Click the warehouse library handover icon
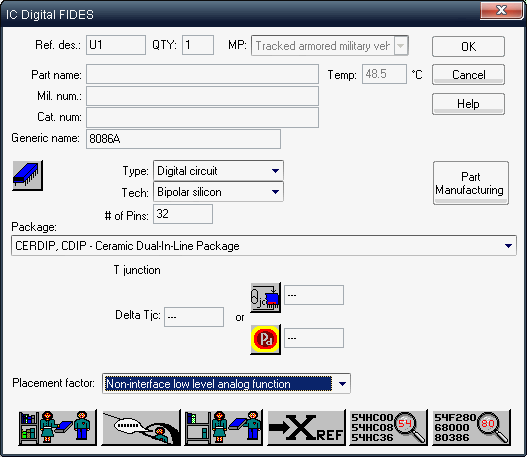This screenshot has width=527, height=457. [57, 427]
